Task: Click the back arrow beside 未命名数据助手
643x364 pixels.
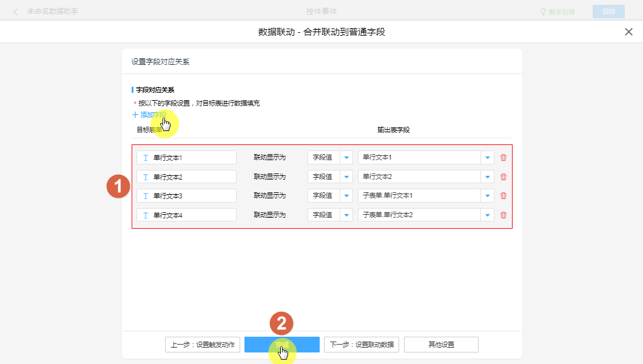Action: (16, 12)
